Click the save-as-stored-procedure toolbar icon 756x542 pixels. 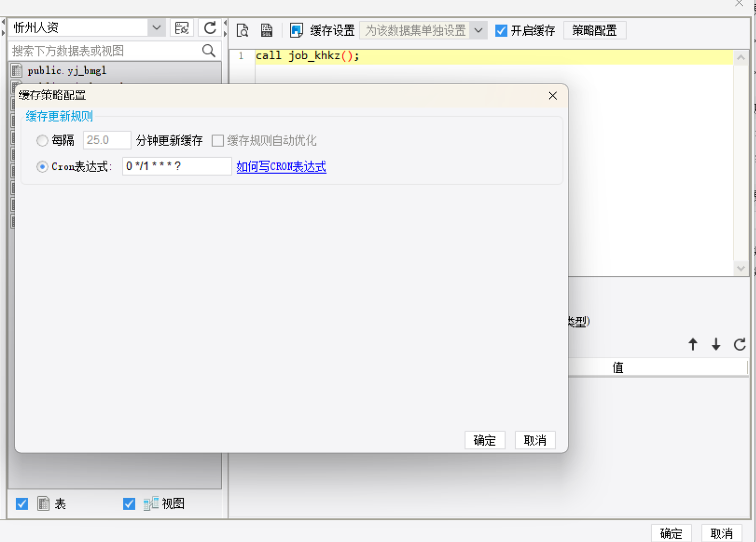[x=267, y=30]
